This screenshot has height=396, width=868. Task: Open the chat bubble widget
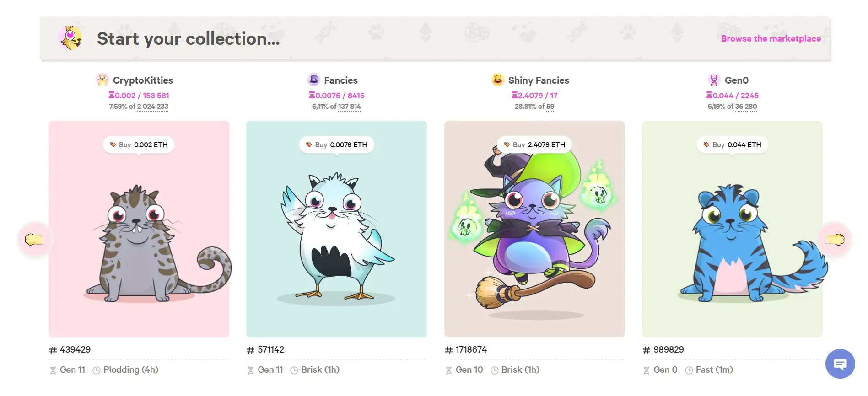pos(840,364)
